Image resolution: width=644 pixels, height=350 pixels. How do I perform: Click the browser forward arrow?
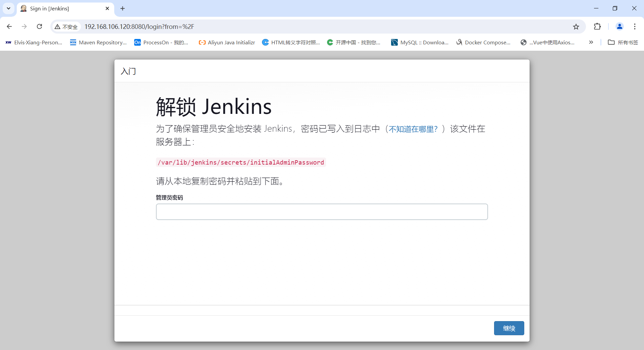(x=24, y=27)
